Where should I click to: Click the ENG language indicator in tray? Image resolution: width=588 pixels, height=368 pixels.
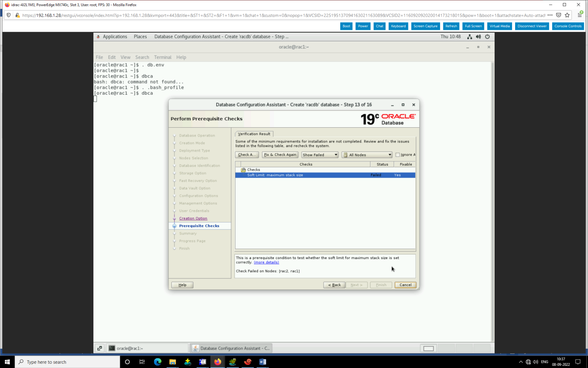(x=545, y=362)
